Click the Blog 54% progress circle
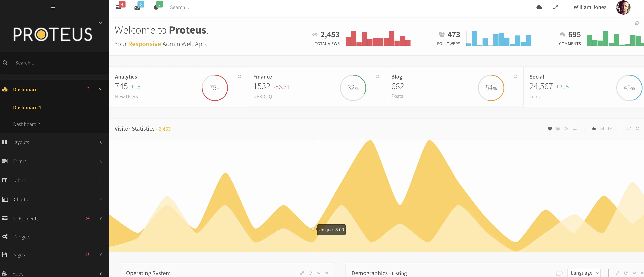Viewport: 644px width, 277px height. click(491, 88)
